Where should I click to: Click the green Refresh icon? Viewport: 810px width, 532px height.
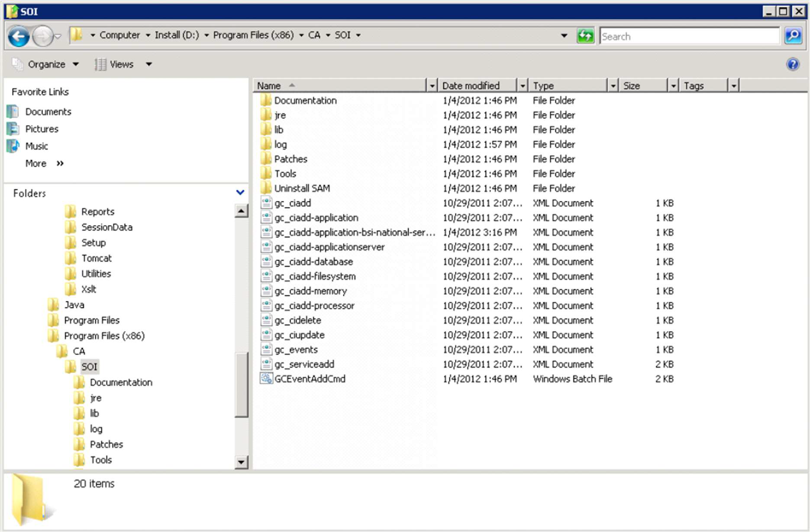point(585,36)
